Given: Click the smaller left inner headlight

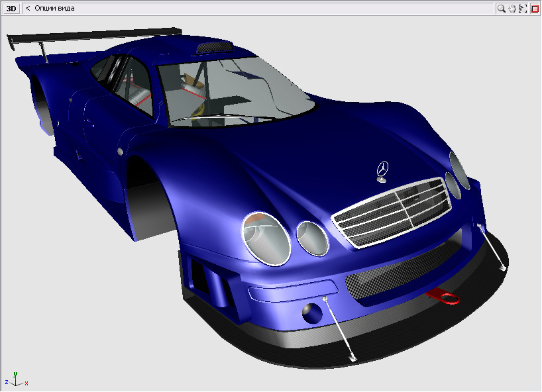Looking at the screenshot, I should tap(312, 238).
